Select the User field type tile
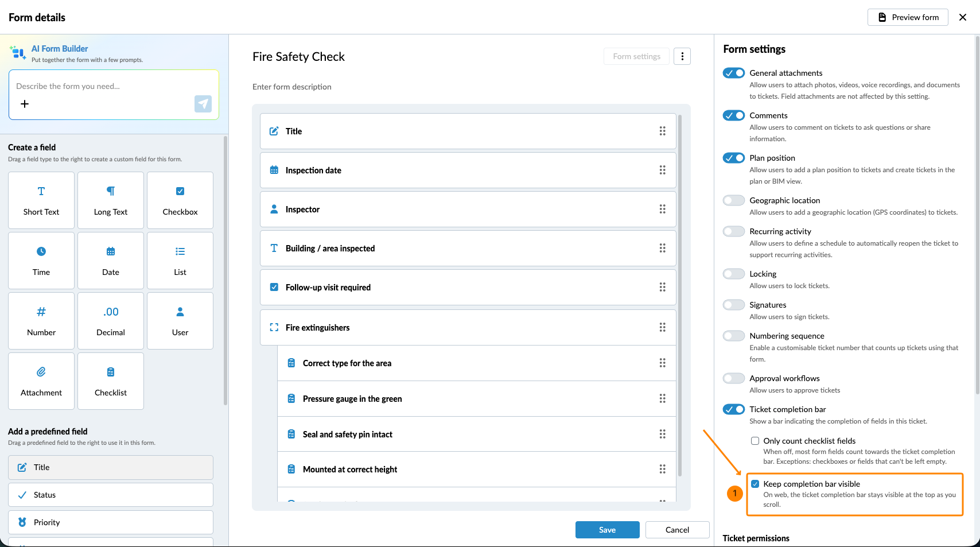Viewport: 980px width, 547px height. [180, 321]
